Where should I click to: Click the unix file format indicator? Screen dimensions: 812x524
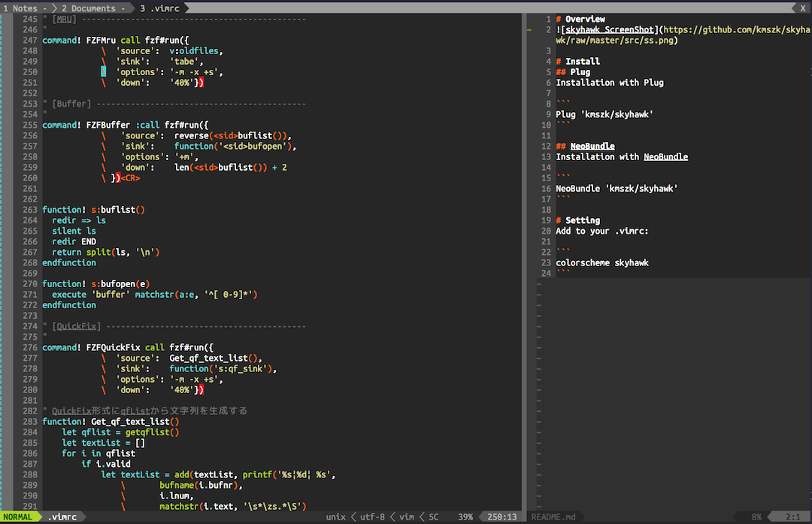(336, 517)
